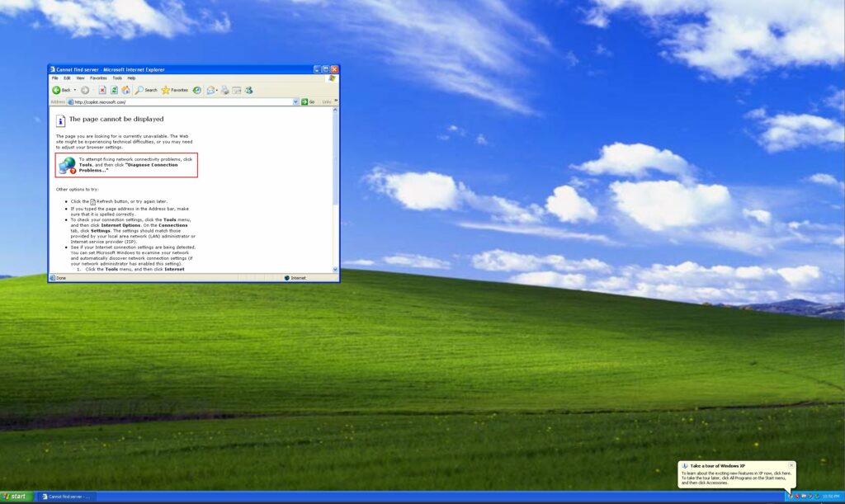
Task: Open the Search pane
Action: pyautogui.click(x=147, y=91)
